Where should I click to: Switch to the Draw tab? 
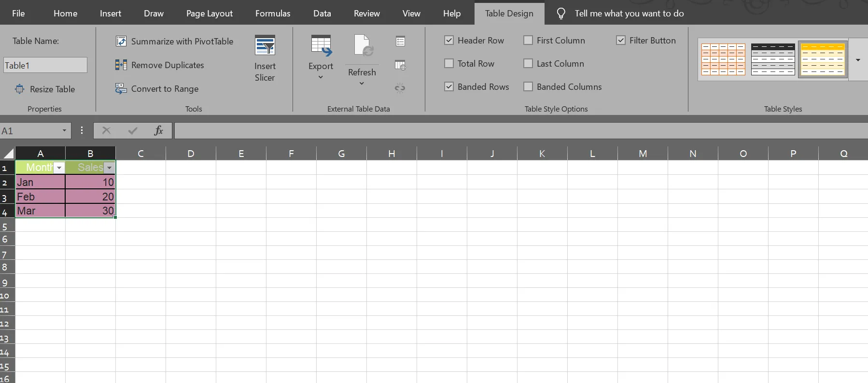(x=154, y=14)
